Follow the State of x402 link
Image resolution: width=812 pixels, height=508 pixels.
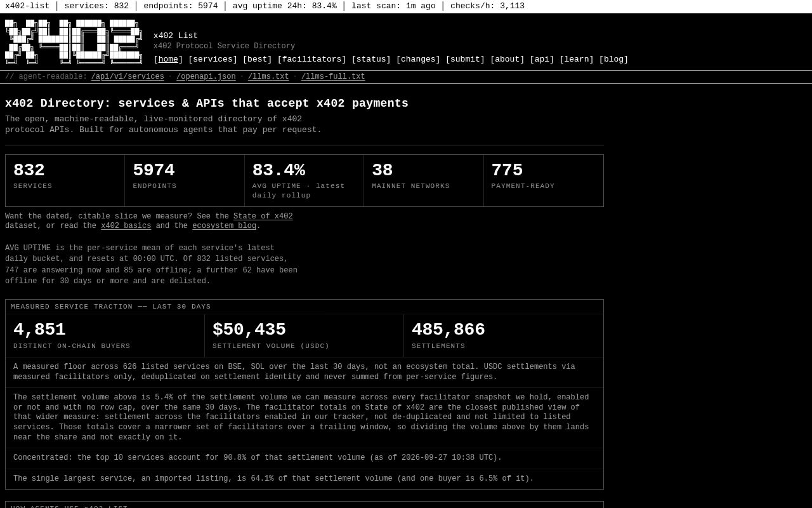pyautogui.click(x=263, y=217)
